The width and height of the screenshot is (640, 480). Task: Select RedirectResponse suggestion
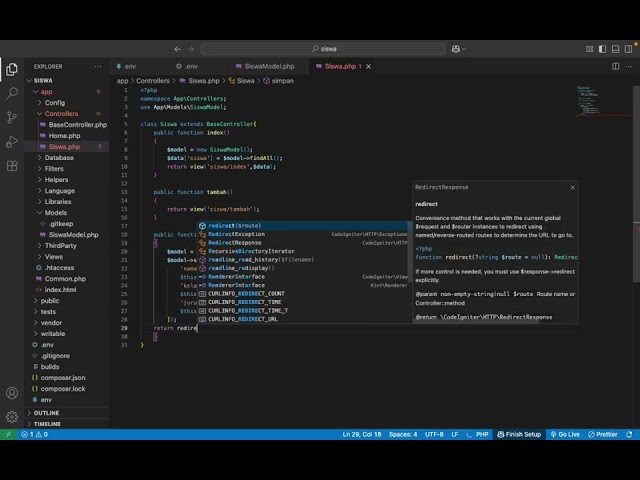click(x=302, y=243)
